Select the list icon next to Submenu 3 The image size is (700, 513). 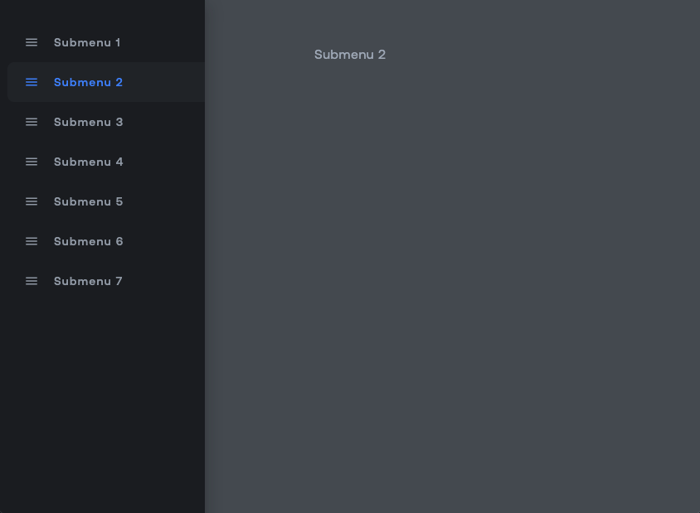(x=31, y=122)
